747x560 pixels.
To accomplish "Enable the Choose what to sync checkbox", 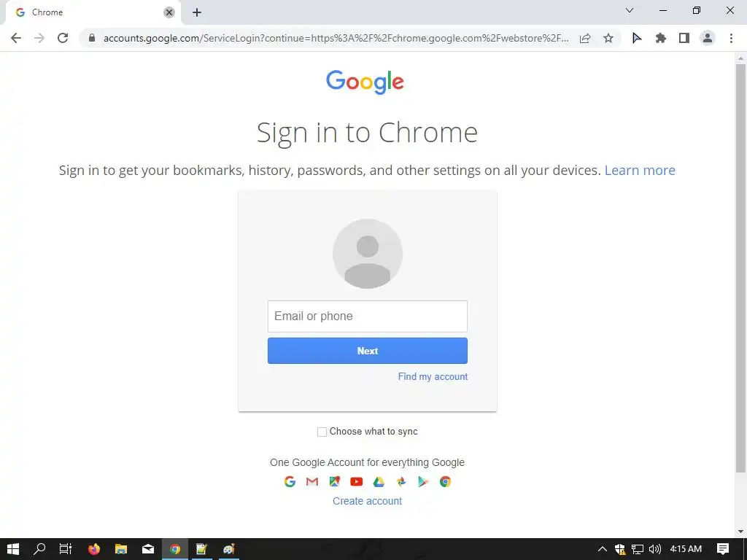I will click(x=322, y=432).
